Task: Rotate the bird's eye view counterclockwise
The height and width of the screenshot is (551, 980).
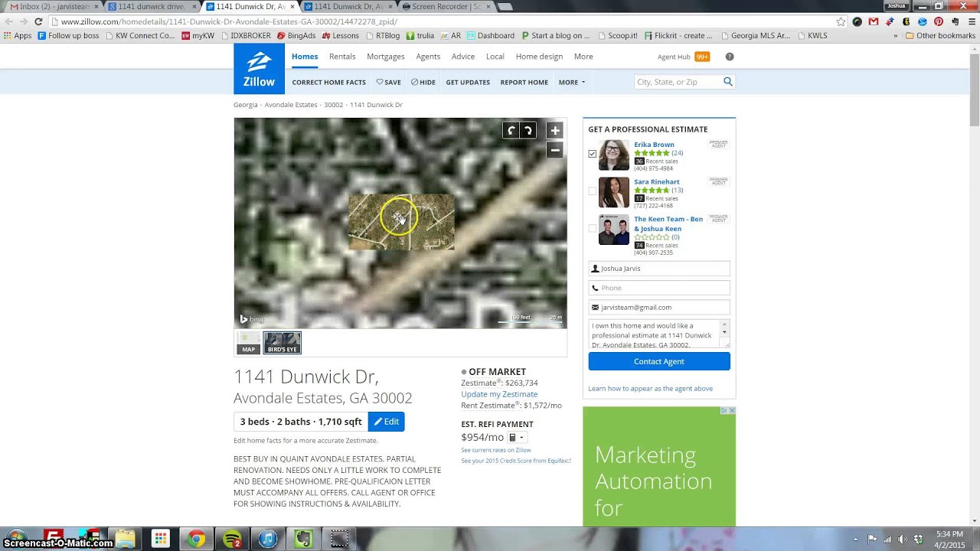Action: [x=511, y=131]
